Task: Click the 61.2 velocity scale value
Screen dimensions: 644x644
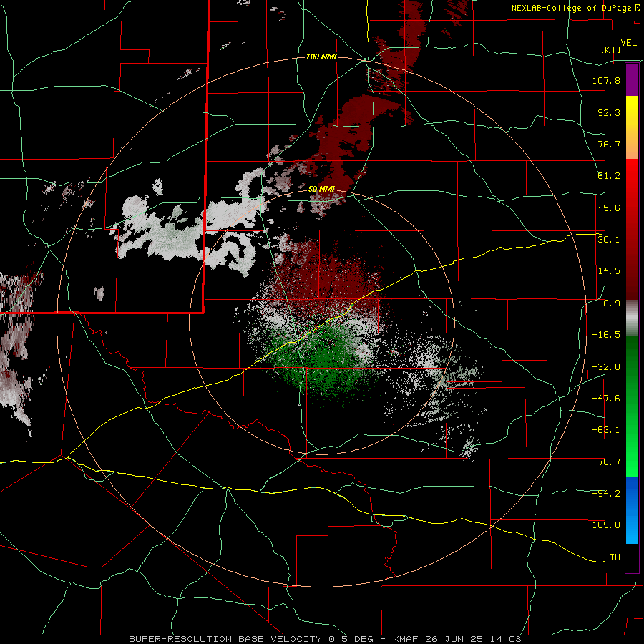Action: 609,176
